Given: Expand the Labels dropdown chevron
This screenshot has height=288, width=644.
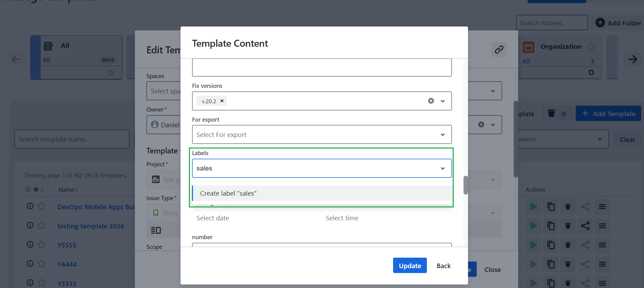Looking at the screenshot, I should tap(443, 168).
